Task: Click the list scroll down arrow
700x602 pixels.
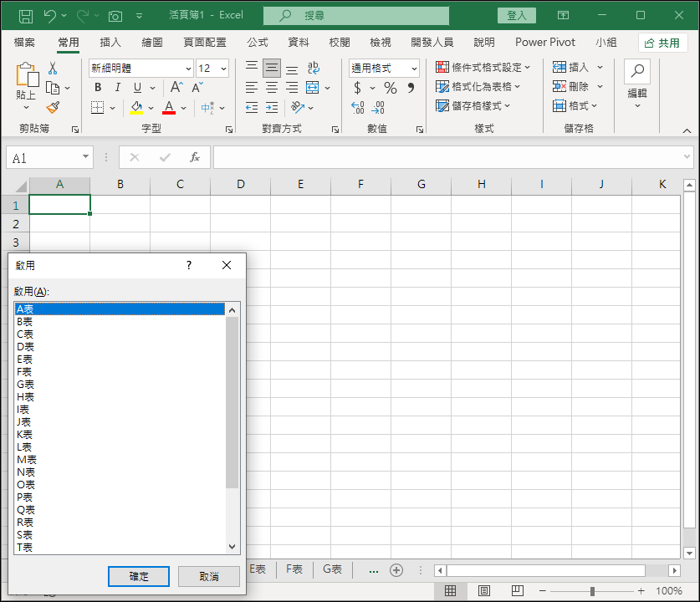Action: (x=232, y=546)
